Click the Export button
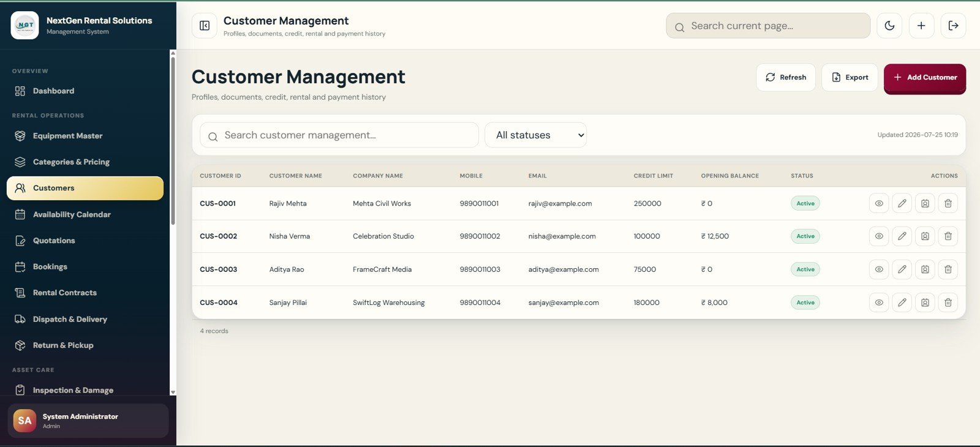Image resolution: width=980 pixels, height=447 pixels. (850, 77)
